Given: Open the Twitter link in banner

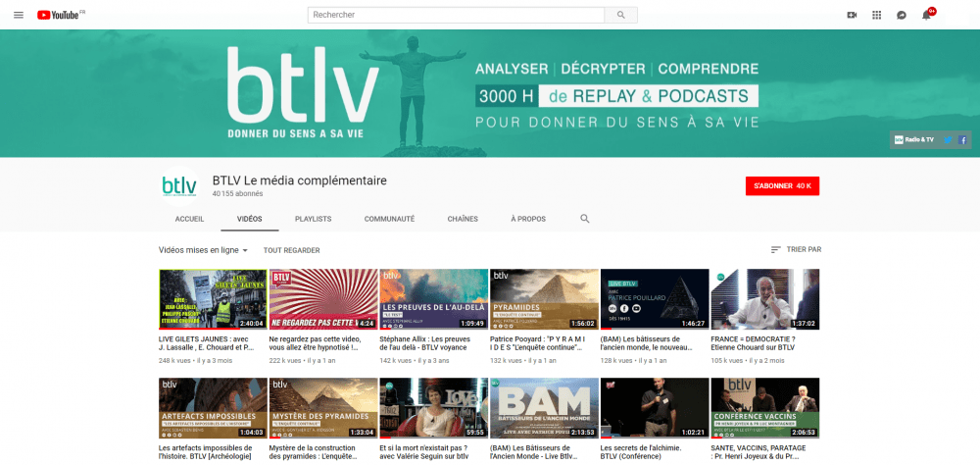Looking at the screenshot, I should pos(948,140).
